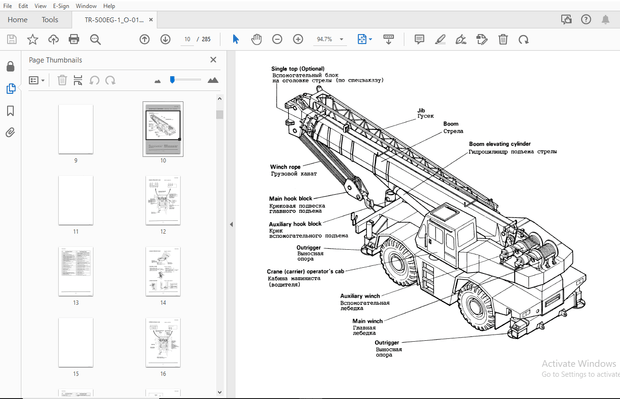Select the TR-500EG-1_O-01 document tab

114,20
